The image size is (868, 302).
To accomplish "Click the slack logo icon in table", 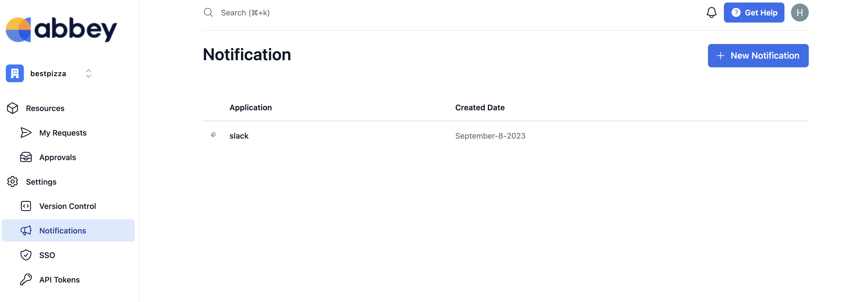I will pyautogui.click(x=213, y=135).
